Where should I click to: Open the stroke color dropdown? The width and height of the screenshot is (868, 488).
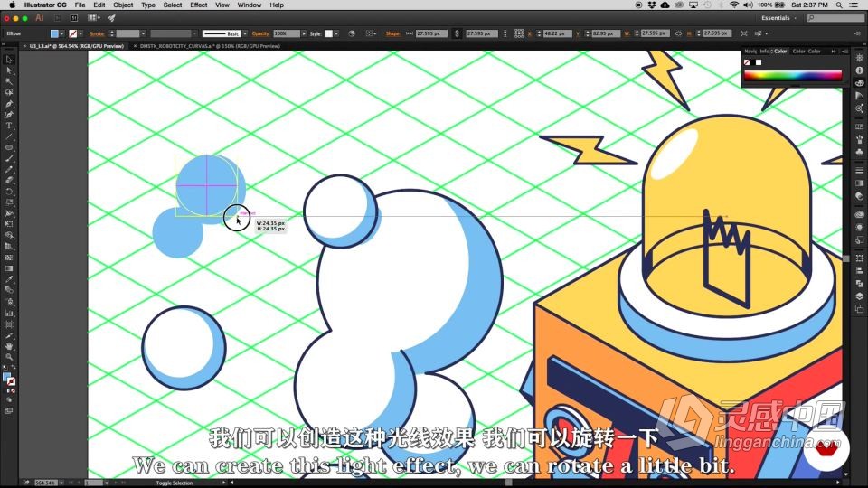coord(80,33)
